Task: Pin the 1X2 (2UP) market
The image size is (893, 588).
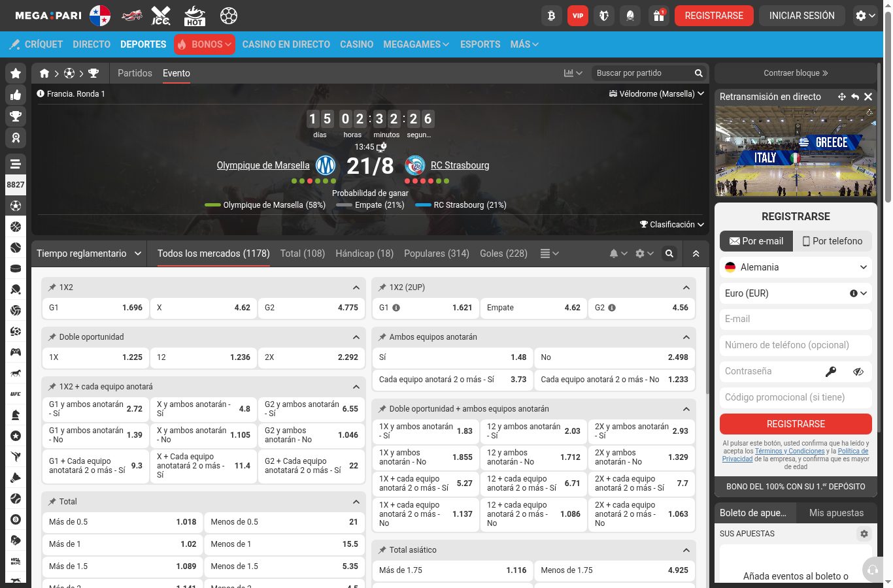Action: pos(382,287)
